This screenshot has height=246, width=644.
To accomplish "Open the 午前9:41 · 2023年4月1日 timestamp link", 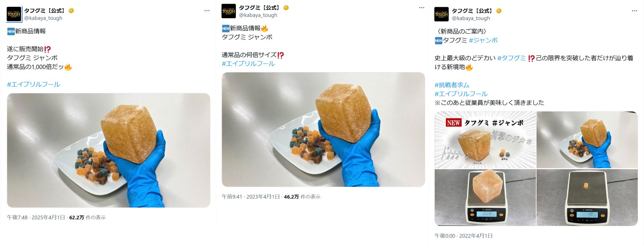I will [x=251, y=197].
